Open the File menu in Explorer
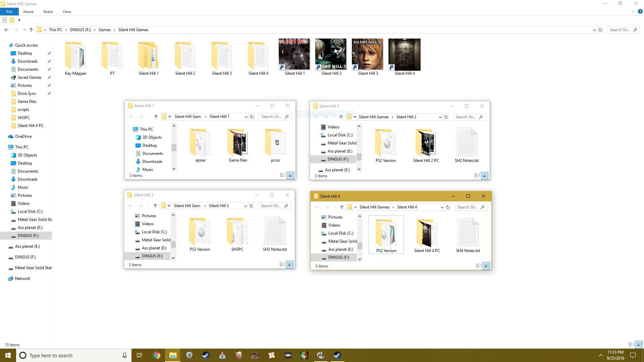The height and width of the screenshot is (362, 644). tap(9, 11)
